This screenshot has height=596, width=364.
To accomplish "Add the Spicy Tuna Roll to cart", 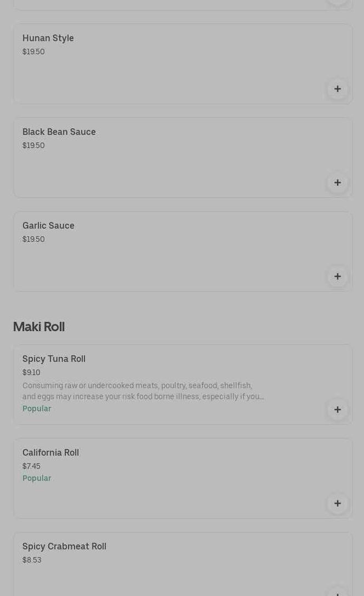I will click(x=337, y=410).
